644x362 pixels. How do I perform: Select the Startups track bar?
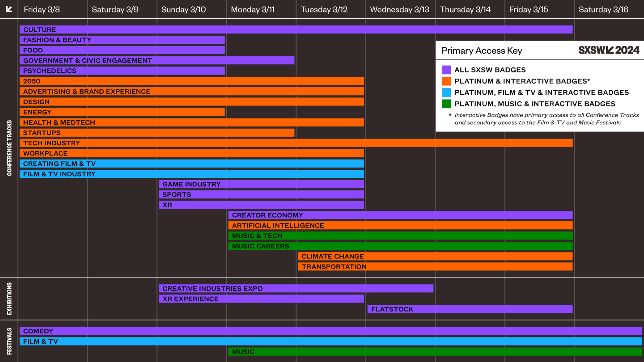157,133
